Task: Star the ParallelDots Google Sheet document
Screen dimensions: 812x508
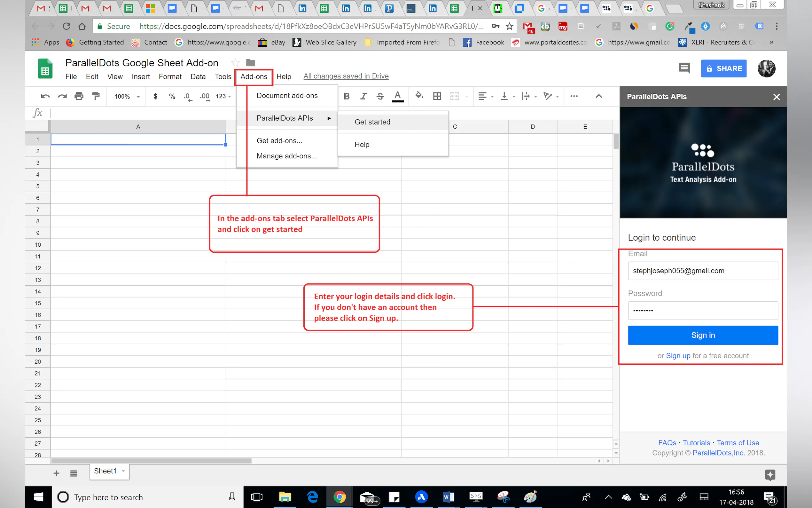Action: coord(235,63)
